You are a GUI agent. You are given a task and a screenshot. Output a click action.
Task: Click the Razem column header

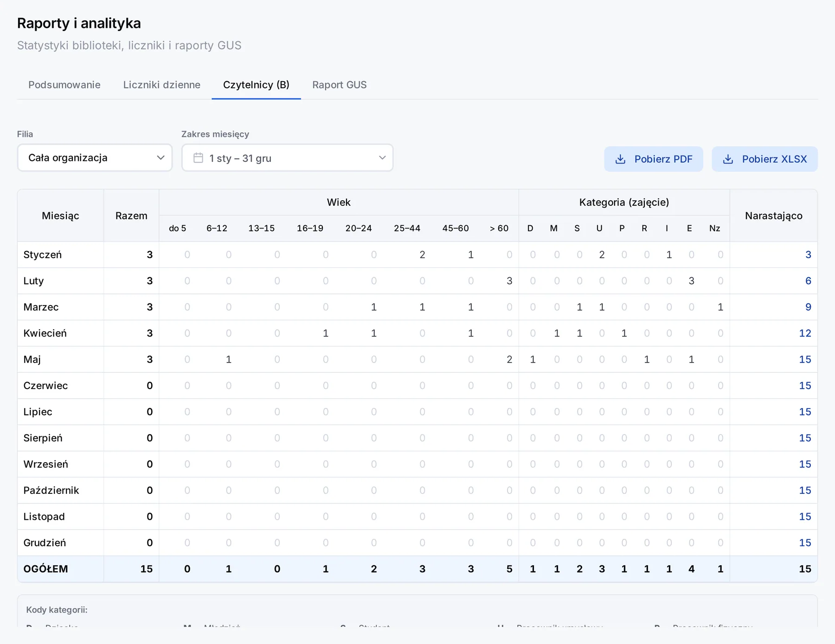coord(131,216)
